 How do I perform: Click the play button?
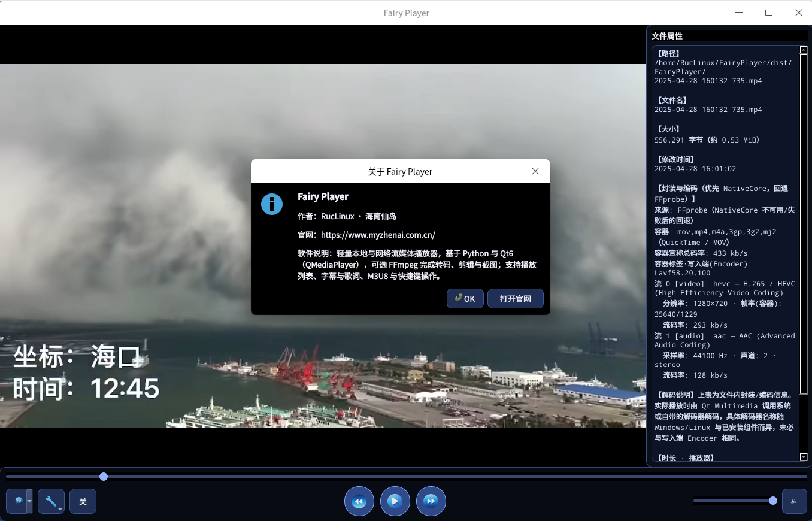pyautogui.click(x=395, y=501)
